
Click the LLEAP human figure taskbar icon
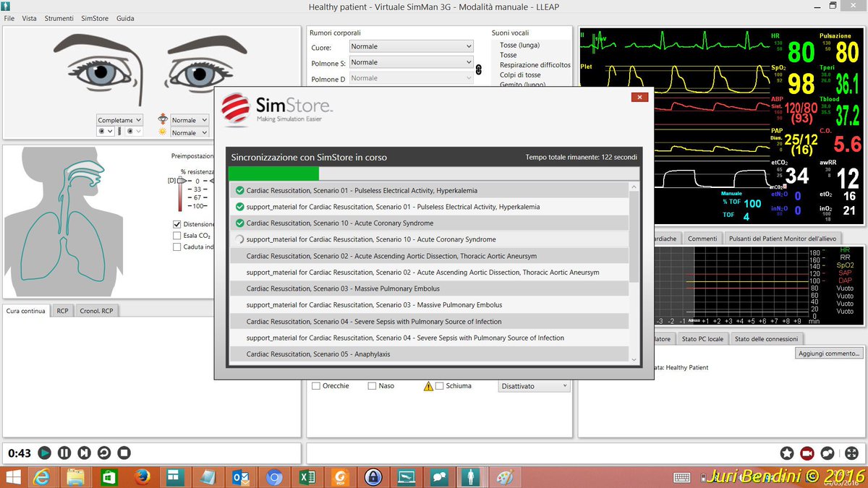[x=472, y=477]
